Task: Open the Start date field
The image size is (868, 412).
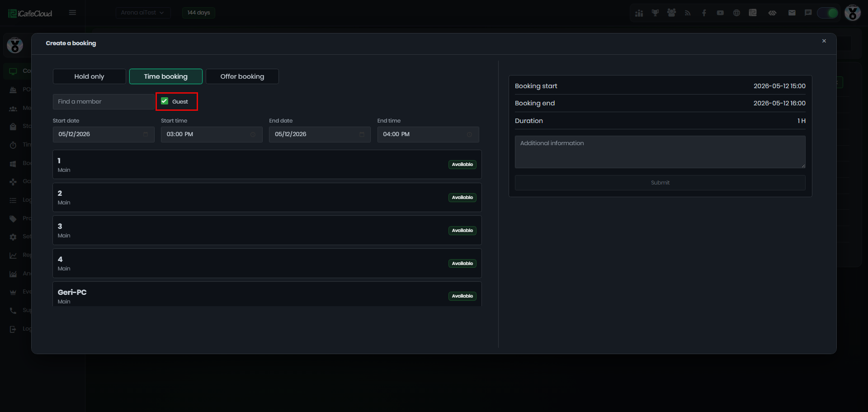Action: coord(104,134)
